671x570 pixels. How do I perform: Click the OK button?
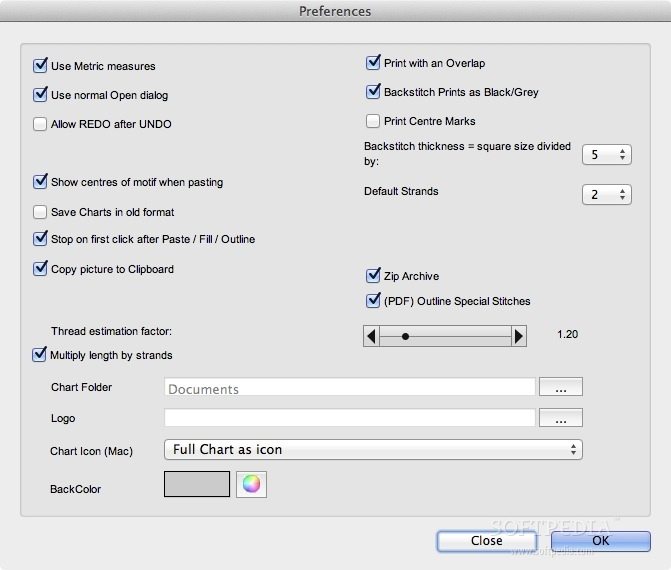(600, 541)
